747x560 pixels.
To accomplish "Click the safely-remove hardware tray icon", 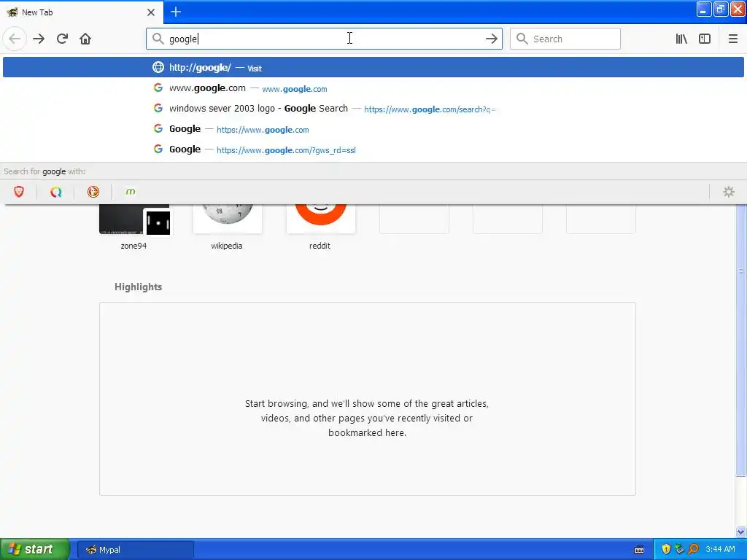I will (x=679, y=549).
